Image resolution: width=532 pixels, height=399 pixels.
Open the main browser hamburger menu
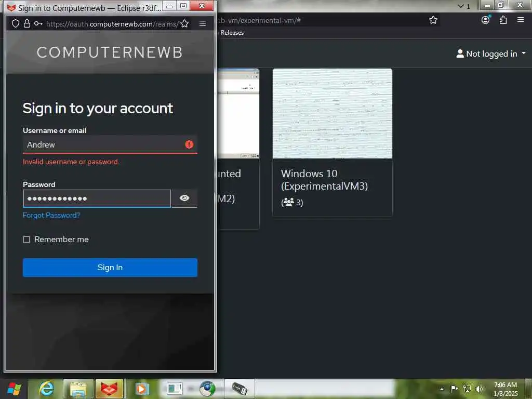521,20
